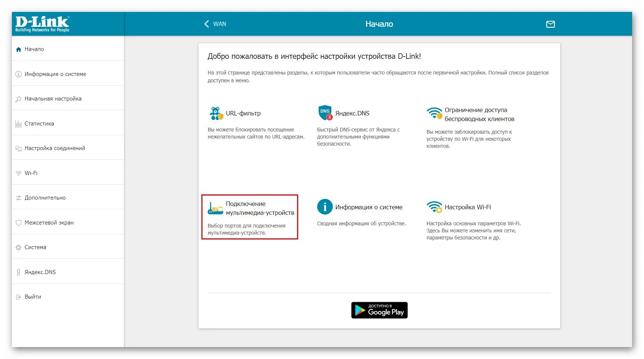
Task: Click the home icon beside Начало
Action: pyautogui.click(x=19, y=49)
